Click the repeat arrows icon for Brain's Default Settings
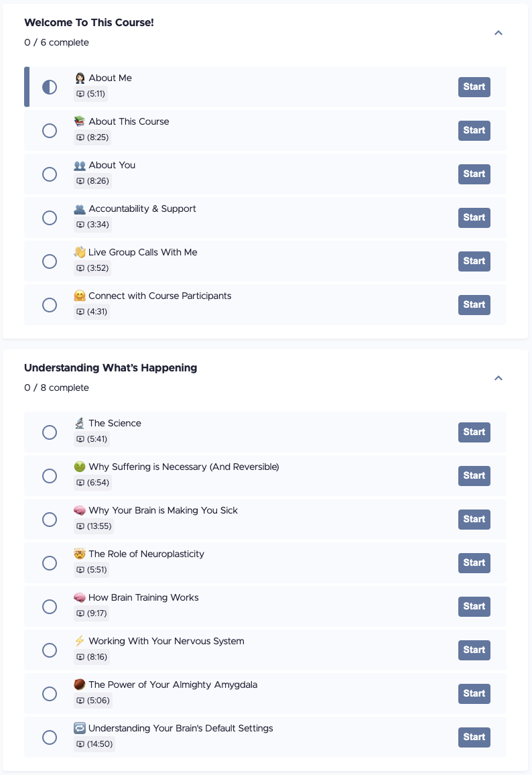The image size is (532, 775). click(80, 728)
